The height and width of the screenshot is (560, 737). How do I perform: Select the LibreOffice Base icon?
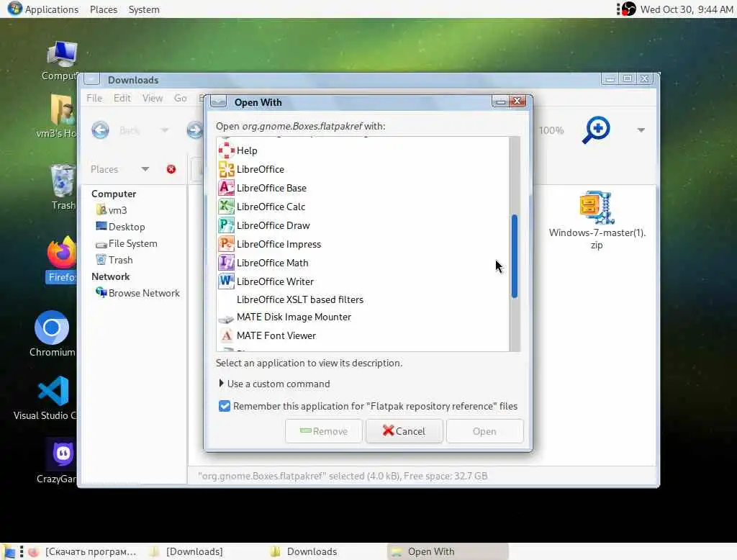pos(226,188)
